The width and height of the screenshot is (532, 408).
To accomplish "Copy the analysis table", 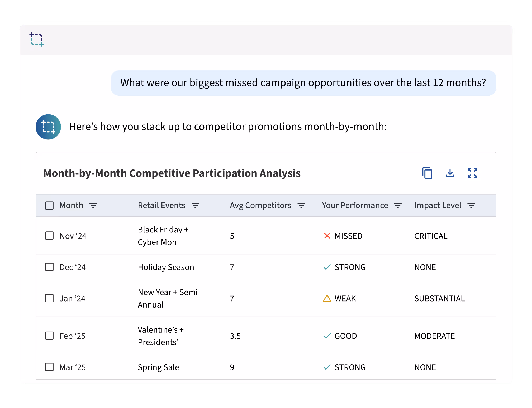I will [427, 173].
